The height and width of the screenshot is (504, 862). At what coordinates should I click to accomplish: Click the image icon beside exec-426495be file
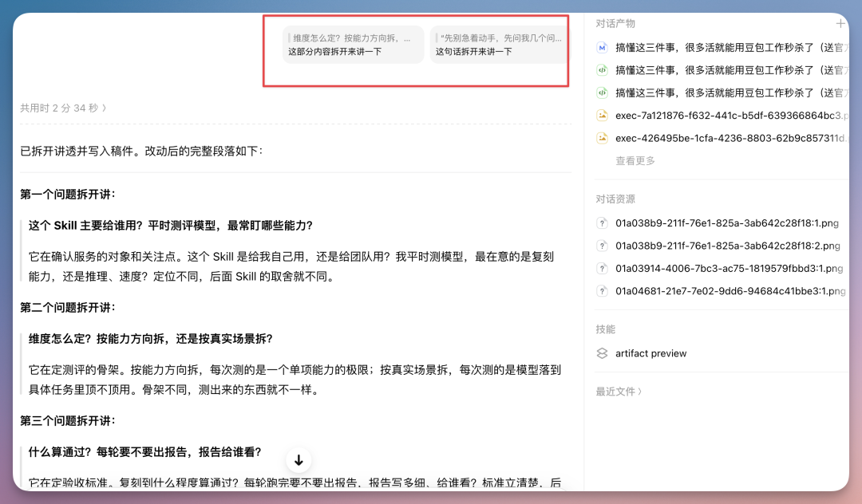602,138
